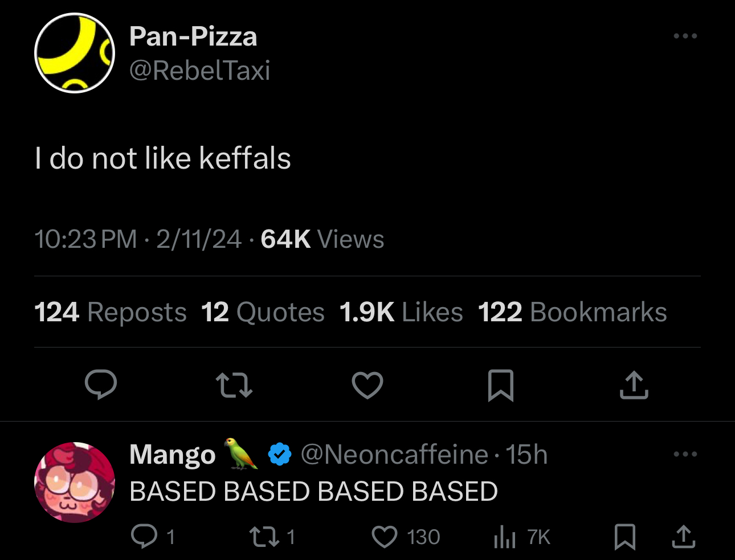View the 12 Quotes list
This screenshot has width=735, height=560.
click(263, 312)
